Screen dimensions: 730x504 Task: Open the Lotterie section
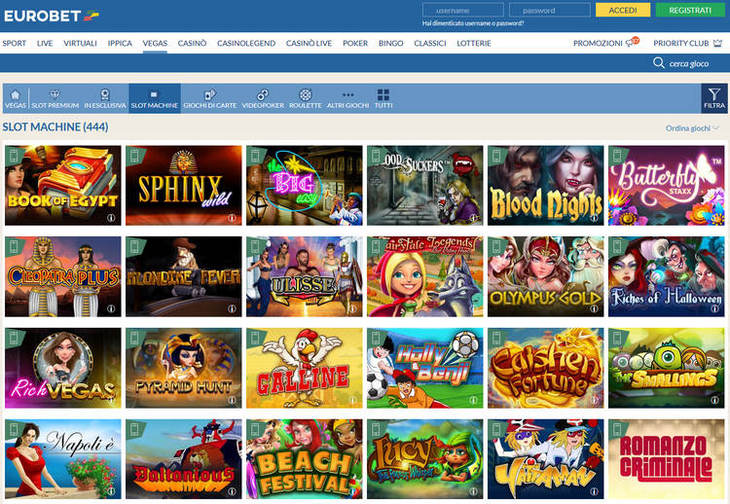pos(474,43)
